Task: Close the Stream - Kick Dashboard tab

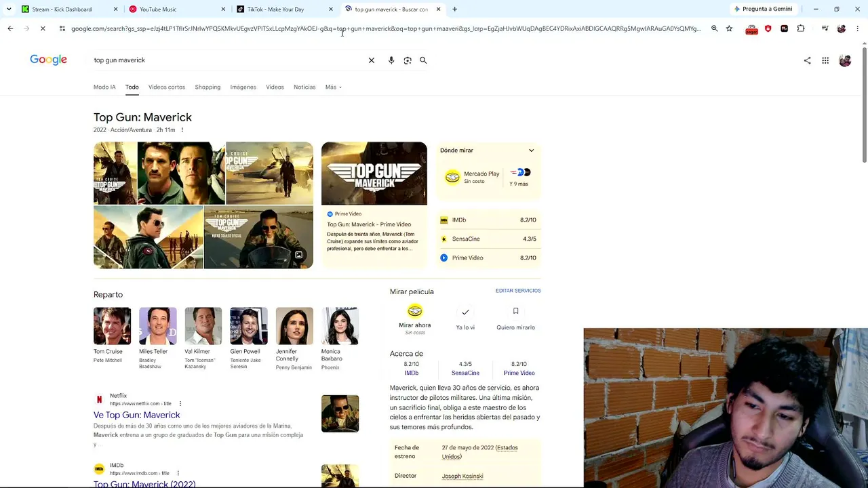Action: click(115, 9)
